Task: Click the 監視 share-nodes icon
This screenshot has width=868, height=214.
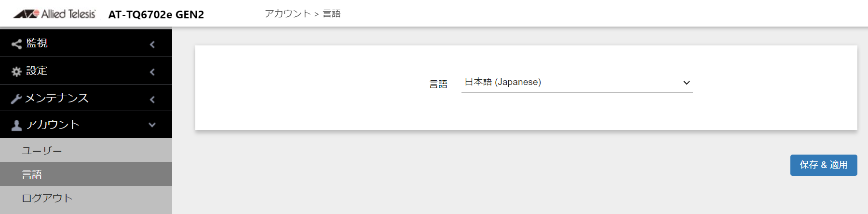Action: point(16,44)
